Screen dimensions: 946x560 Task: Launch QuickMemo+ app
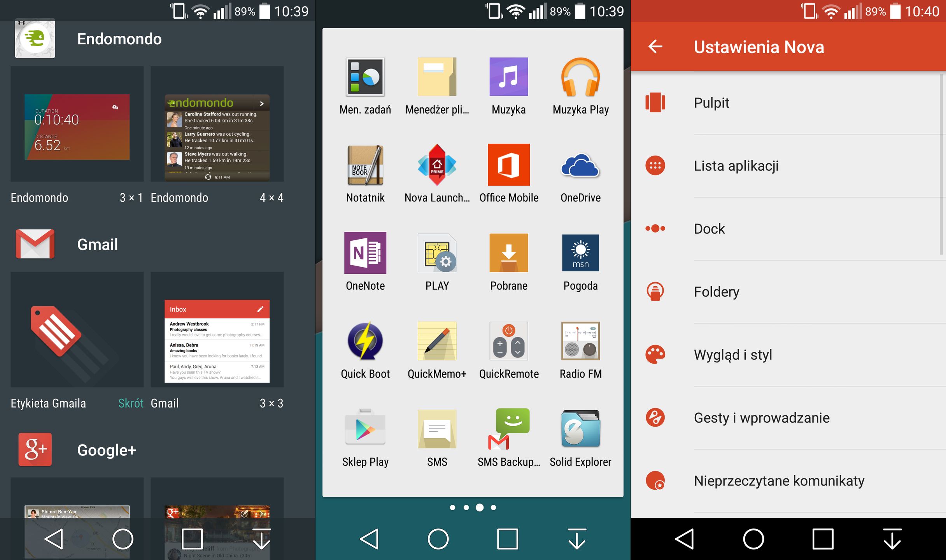click(x=437, y=341)
